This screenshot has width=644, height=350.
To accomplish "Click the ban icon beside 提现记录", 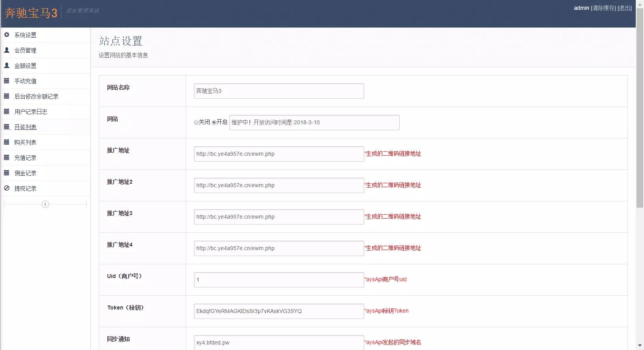I will (7, 188).
